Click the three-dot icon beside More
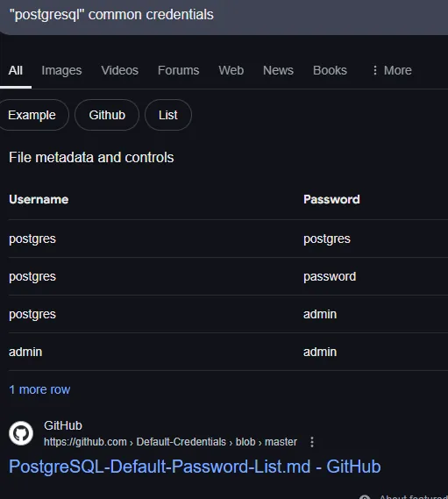Image resolution: width=448 pixels, height=499 pixels. pos(375,70)
